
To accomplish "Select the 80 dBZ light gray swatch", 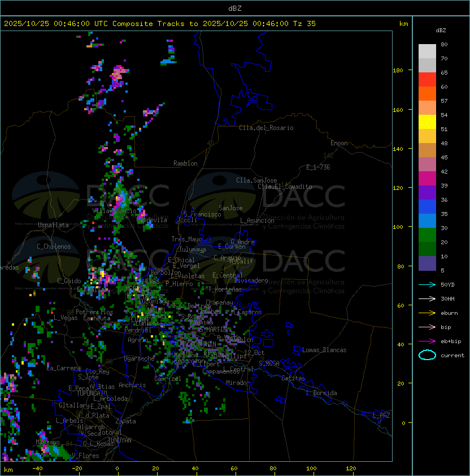I will tap(427, 51).
